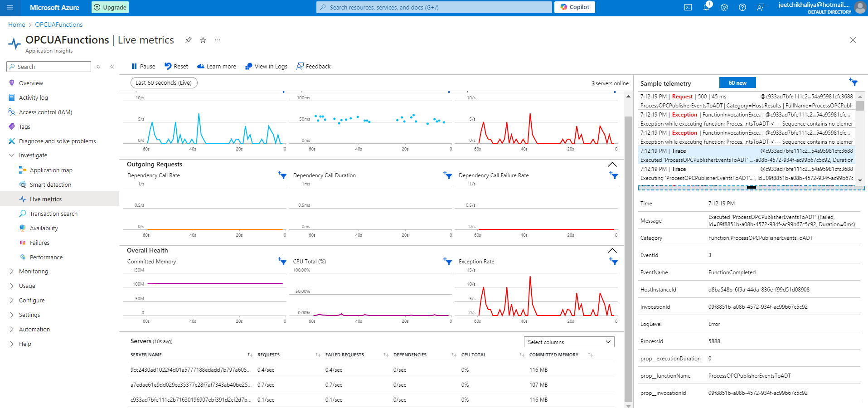Click the main charts vertical scrollbar
This screenshot has width=868, height=408.
tap(628, 258)
